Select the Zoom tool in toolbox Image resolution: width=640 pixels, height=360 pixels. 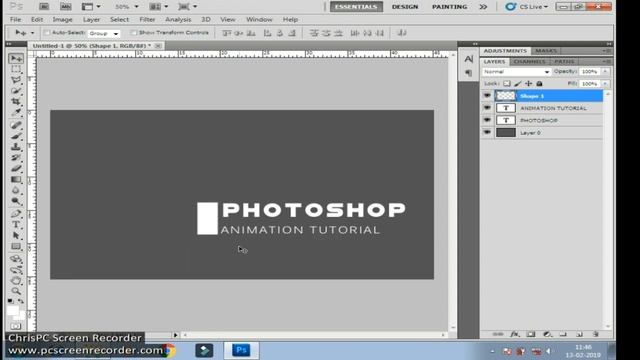[x=16, y=291]
